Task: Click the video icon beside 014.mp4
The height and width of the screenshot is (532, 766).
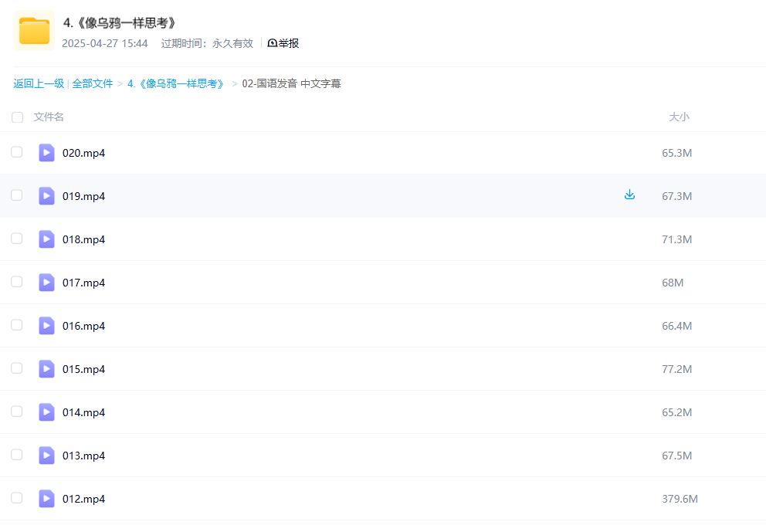Action: click(x=46, y=412)
